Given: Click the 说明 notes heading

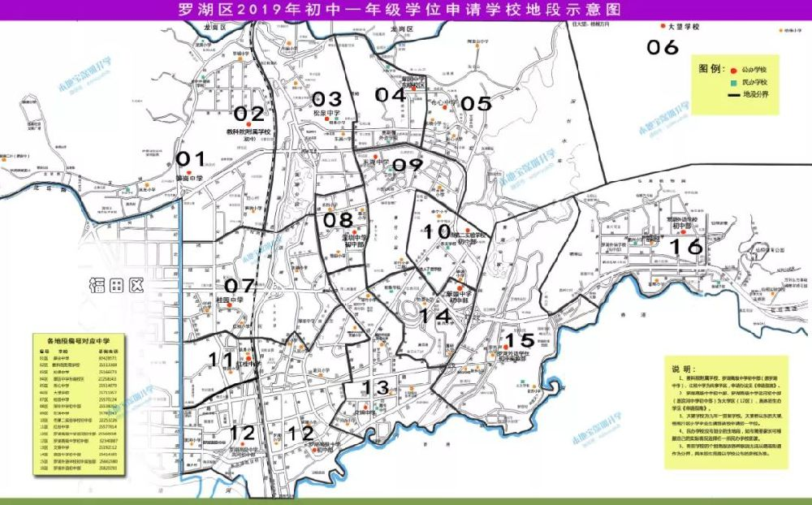Looking at the screenshot, I should click(x=684, y=369).
